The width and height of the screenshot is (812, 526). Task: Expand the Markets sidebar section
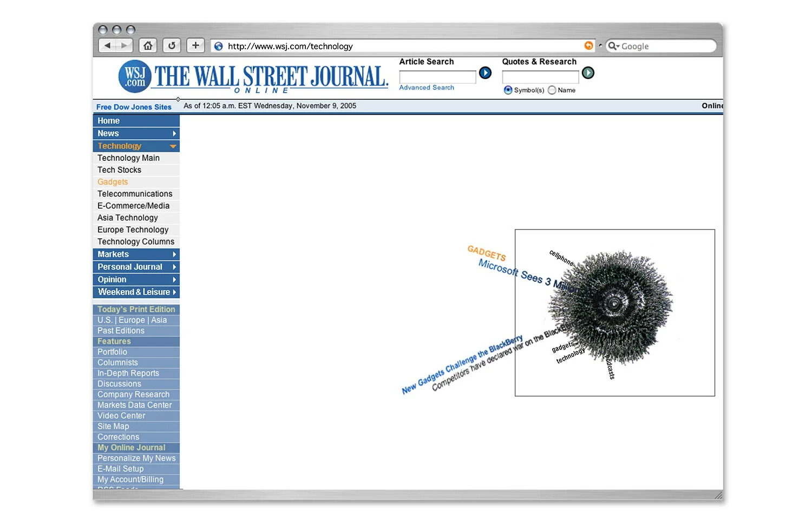(174, 254)
